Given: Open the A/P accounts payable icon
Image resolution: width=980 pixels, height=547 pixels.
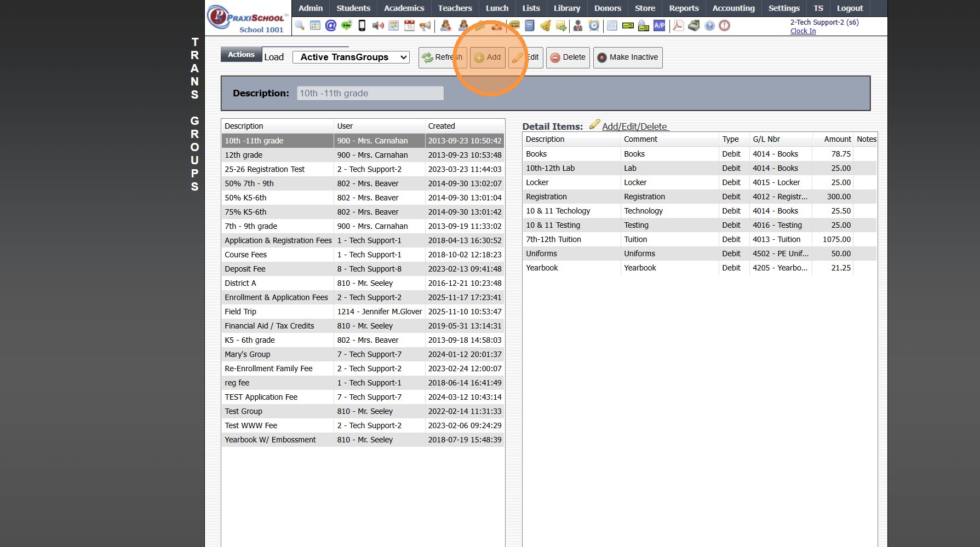Looking at the screenshot, I should 659,26.
